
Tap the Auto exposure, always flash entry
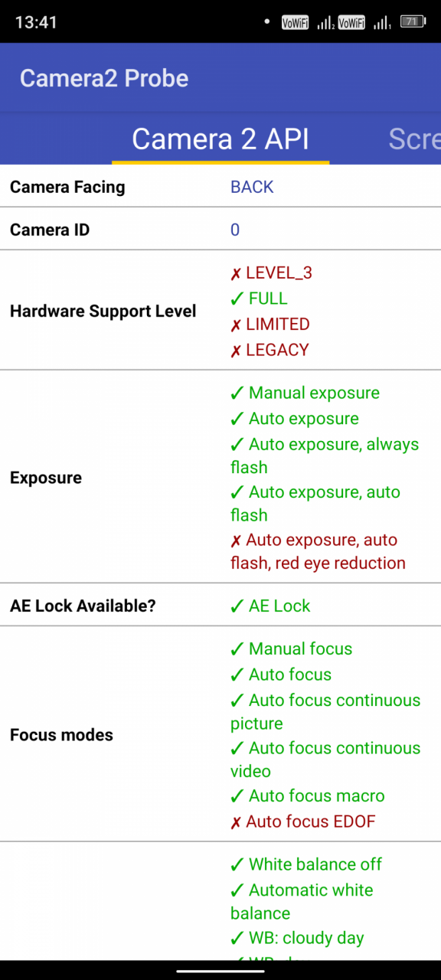[x=325, y=456]
